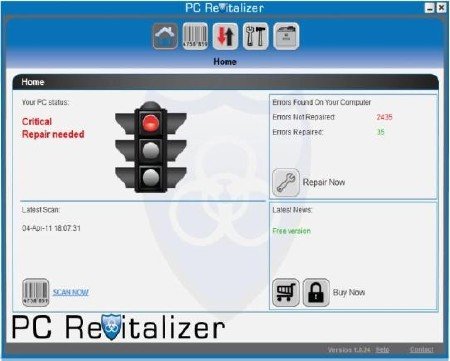Click the version number in footer
The height and width of the screenshot is (361, 450).
[x=349, y=350]
